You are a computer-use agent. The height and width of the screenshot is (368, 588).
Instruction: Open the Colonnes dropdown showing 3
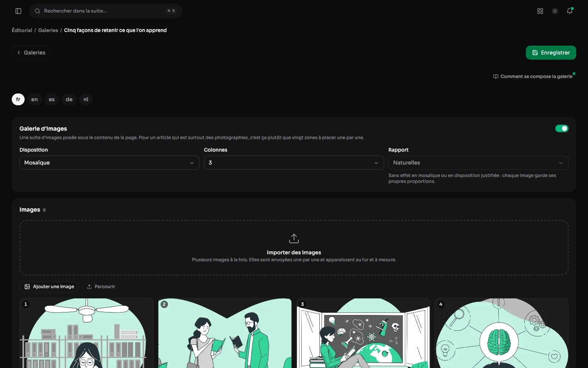click(294, 163)
